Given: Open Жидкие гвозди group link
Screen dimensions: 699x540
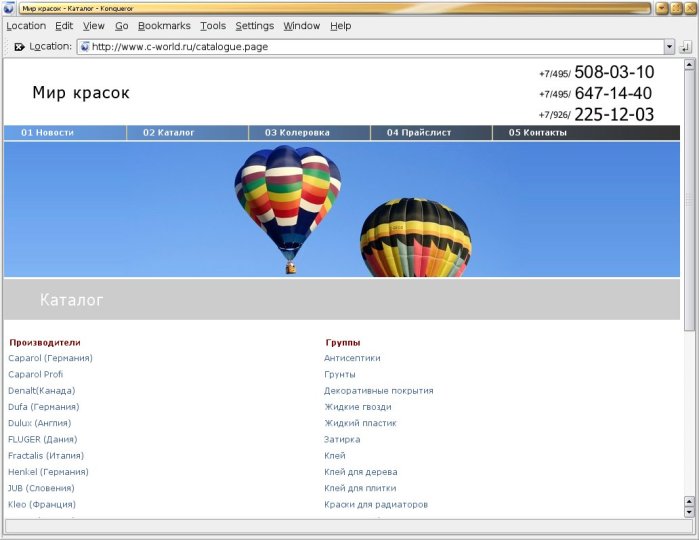Looking at the screenshot, I should [x=358, y=407].
